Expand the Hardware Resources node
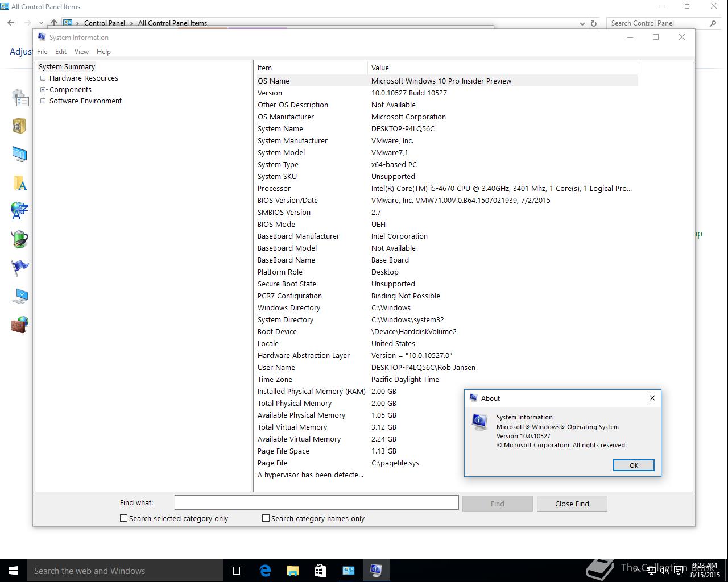728x582 pixels. click(x=43, y=78)
